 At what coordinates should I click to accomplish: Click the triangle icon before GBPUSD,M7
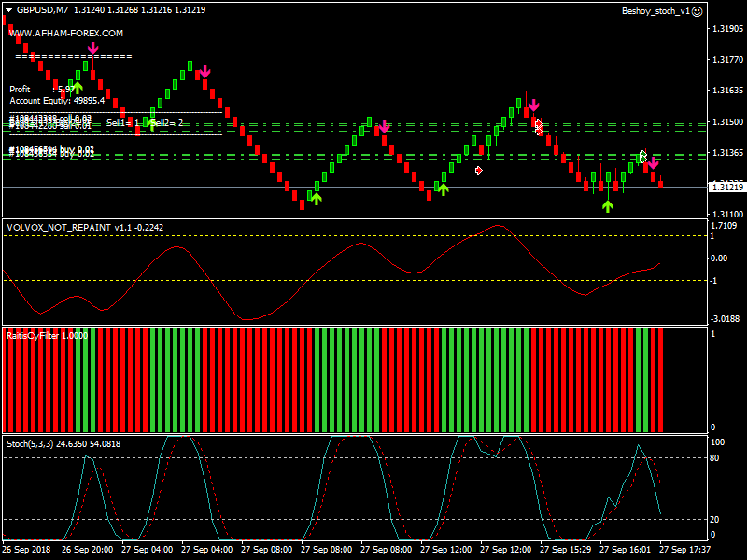pos(9,10)
